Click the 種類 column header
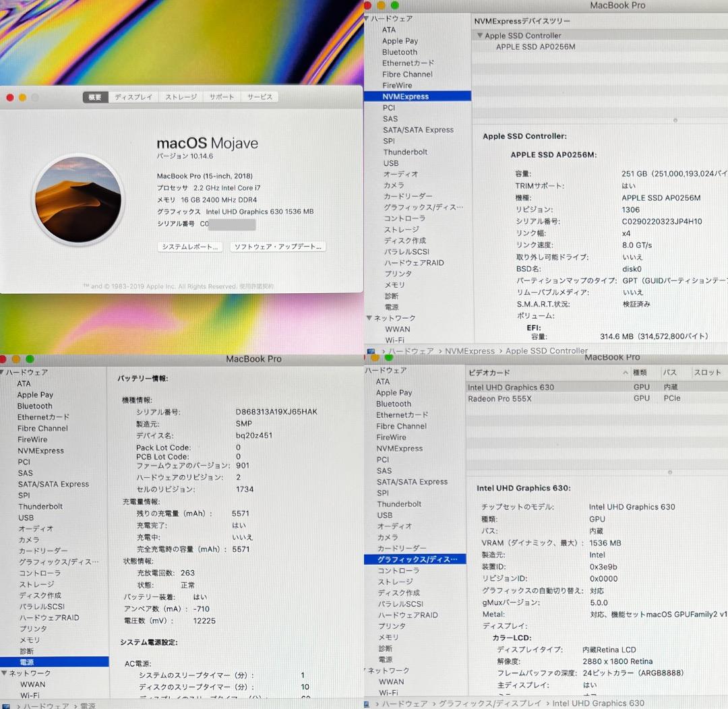 coord(639,373)
